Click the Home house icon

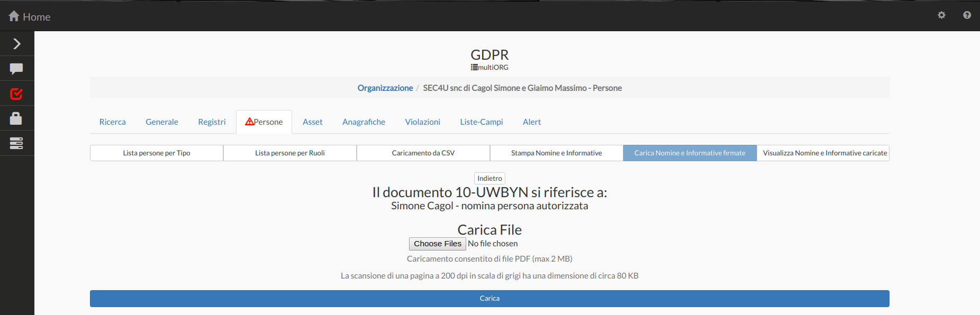14,16
